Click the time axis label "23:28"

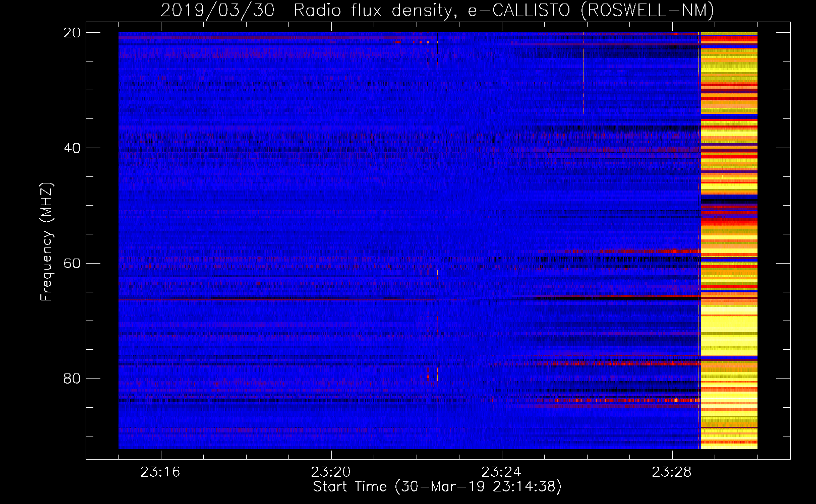pyautogui.click(x=672, y=472)
